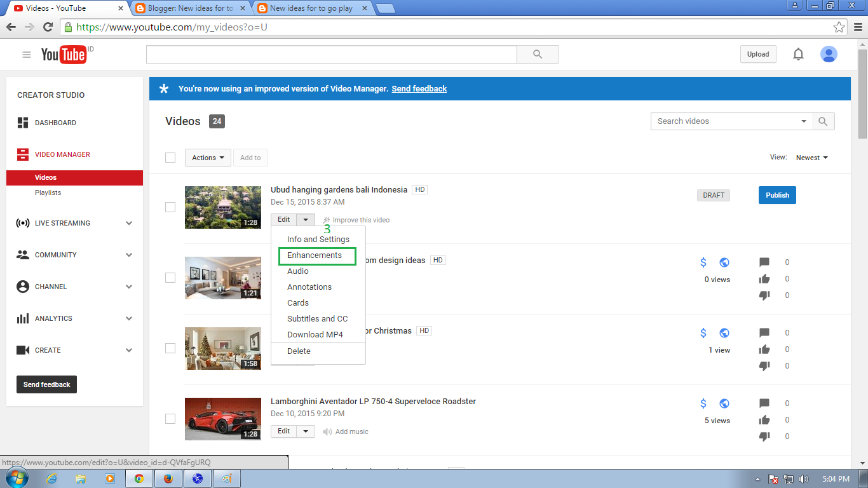Choose Subtitles and CC from menu

(x=318, y=319)
